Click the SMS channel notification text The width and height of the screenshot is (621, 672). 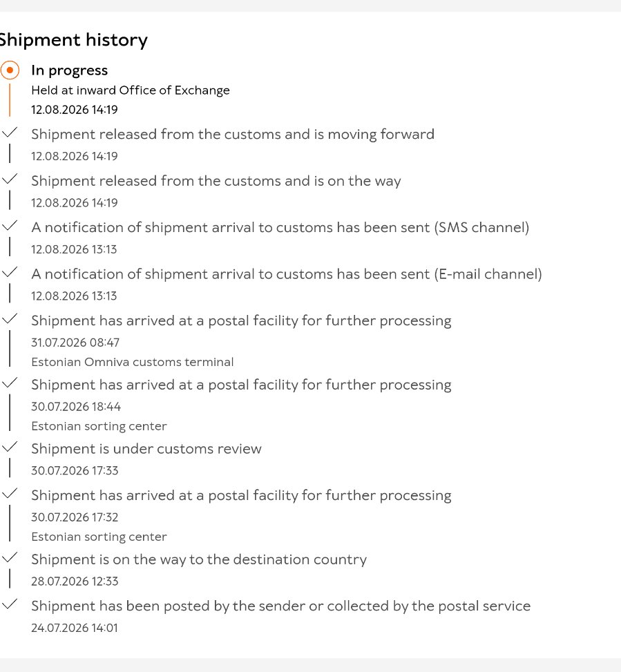[280, 228]
